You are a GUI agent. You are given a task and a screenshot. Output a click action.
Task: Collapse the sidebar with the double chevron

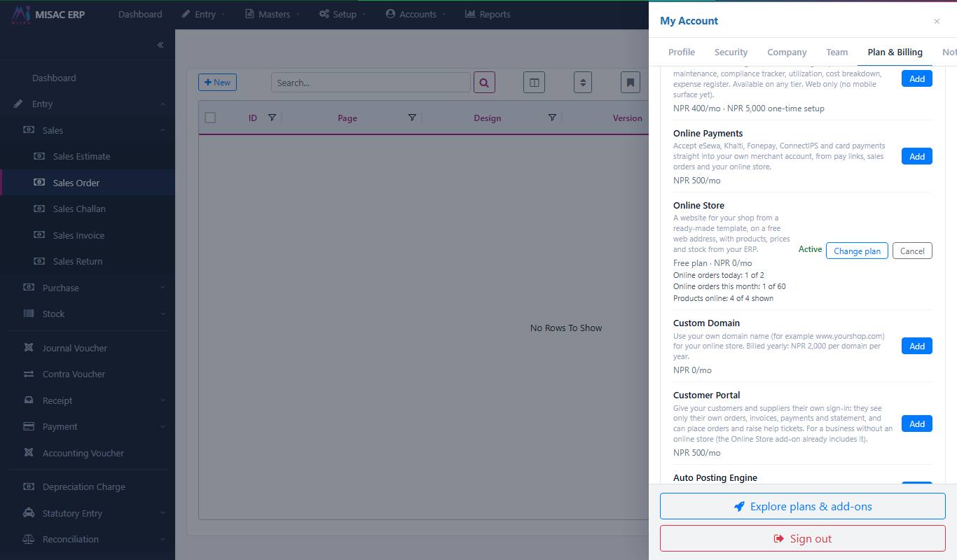[x=160, y=45]
